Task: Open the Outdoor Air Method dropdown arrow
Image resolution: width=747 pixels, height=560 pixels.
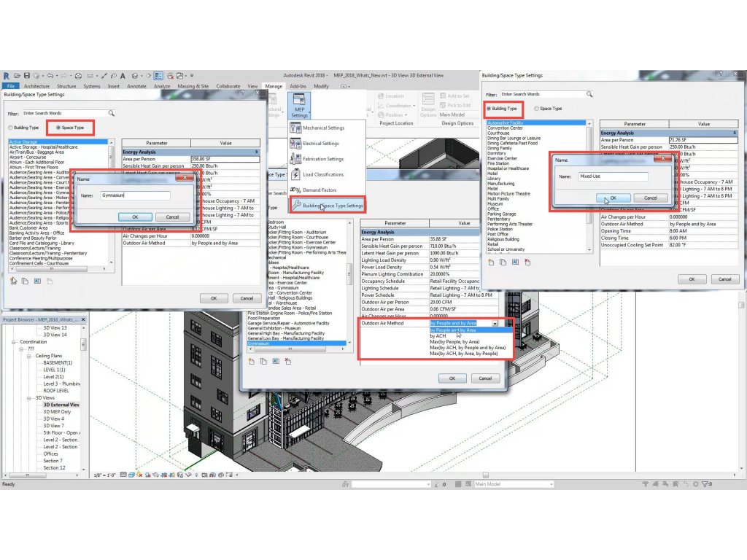Action: tap(495, 323)
